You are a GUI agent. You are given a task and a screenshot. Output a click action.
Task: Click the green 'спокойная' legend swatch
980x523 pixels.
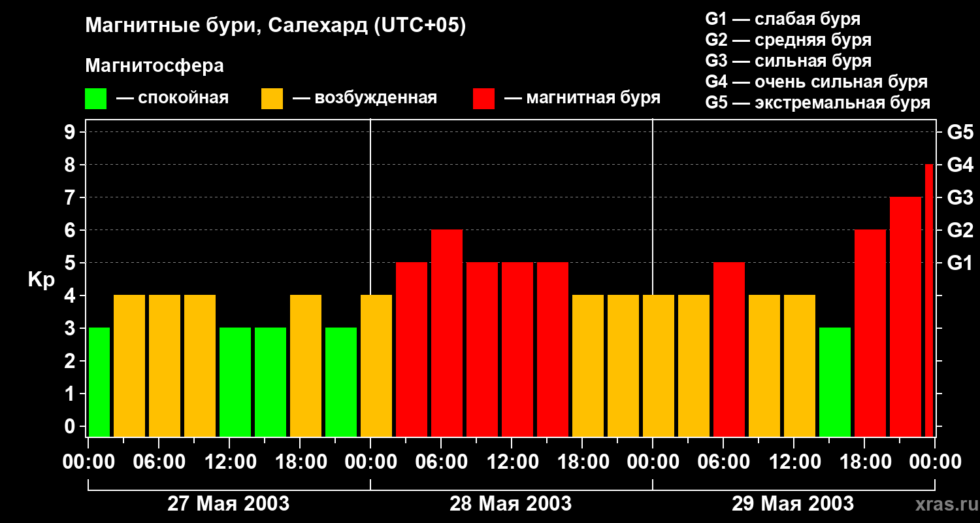(95, 99)
